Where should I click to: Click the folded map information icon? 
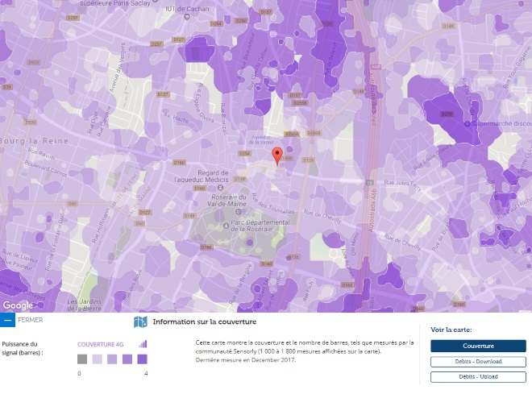click(140, 322)
